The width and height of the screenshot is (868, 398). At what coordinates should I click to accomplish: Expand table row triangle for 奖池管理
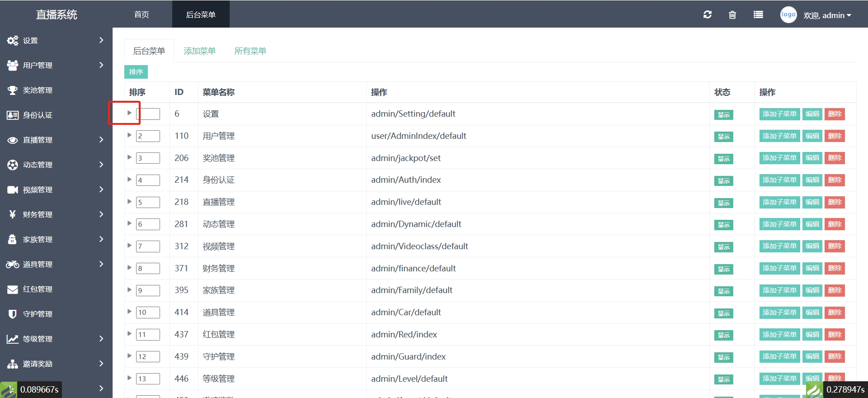[129, 157]
